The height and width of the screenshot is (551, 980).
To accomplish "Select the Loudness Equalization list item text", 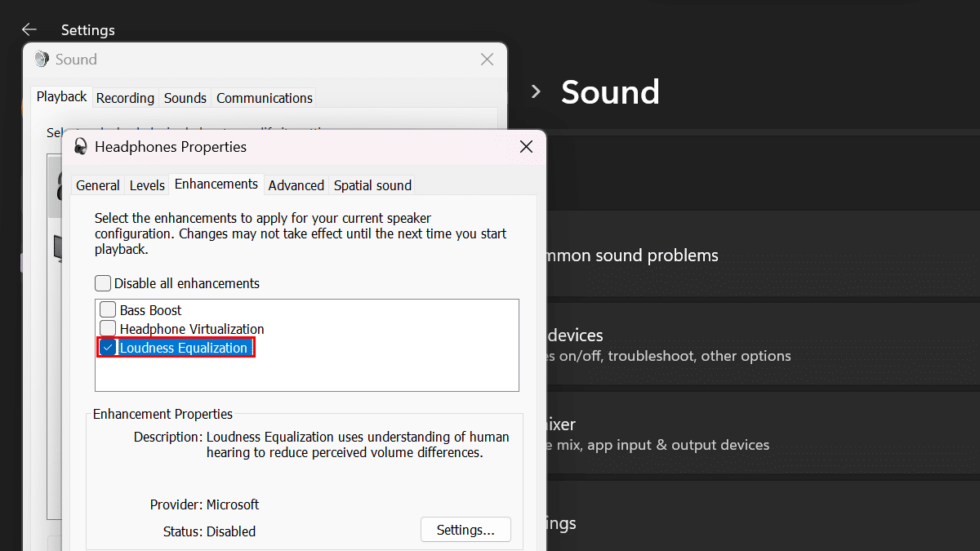I will click(184, 348).
